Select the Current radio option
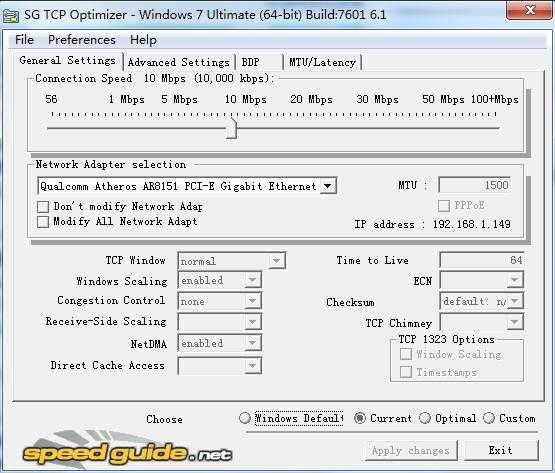Screen dimensions: 555x473 (360, 418)
